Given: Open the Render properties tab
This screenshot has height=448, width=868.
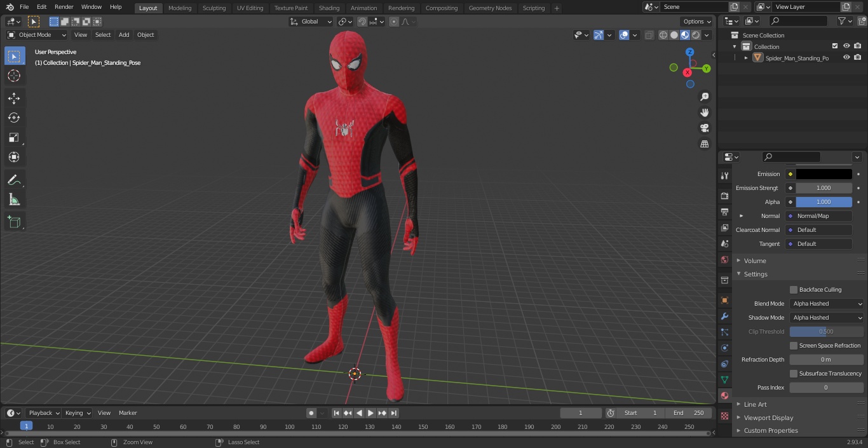Looking at the screenshot, I should coord(724,196).
